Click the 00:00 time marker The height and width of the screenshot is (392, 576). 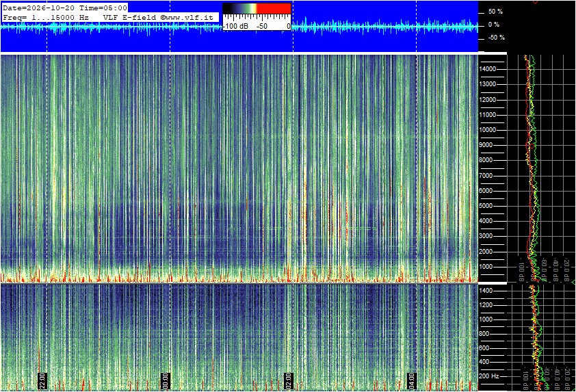click(165, 381)
